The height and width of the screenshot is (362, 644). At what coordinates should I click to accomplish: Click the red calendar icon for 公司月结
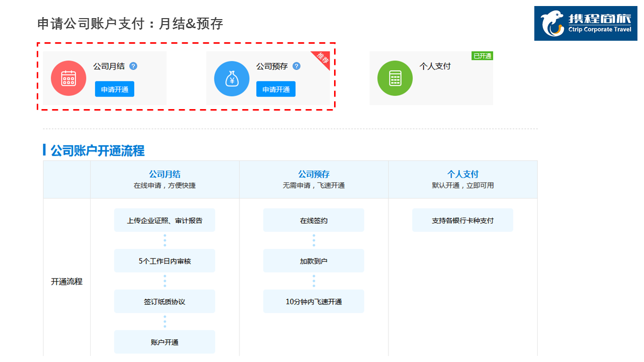(x=68, y=78)
